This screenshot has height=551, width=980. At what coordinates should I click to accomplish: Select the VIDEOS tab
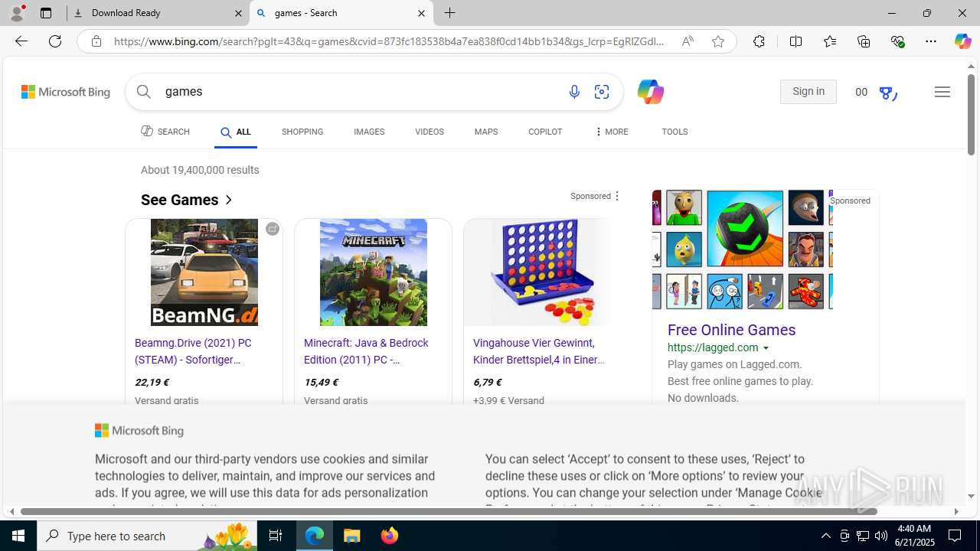point(430,132)
